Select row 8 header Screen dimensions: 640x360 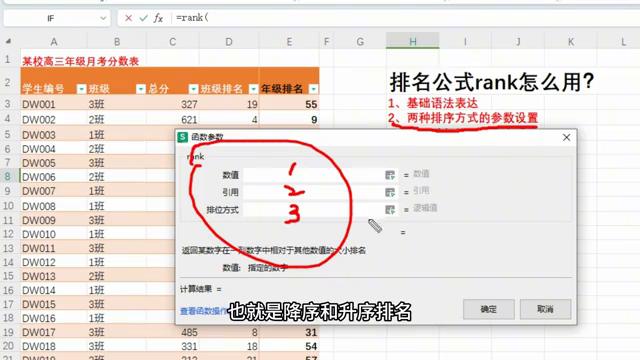(x=8, y=176)
